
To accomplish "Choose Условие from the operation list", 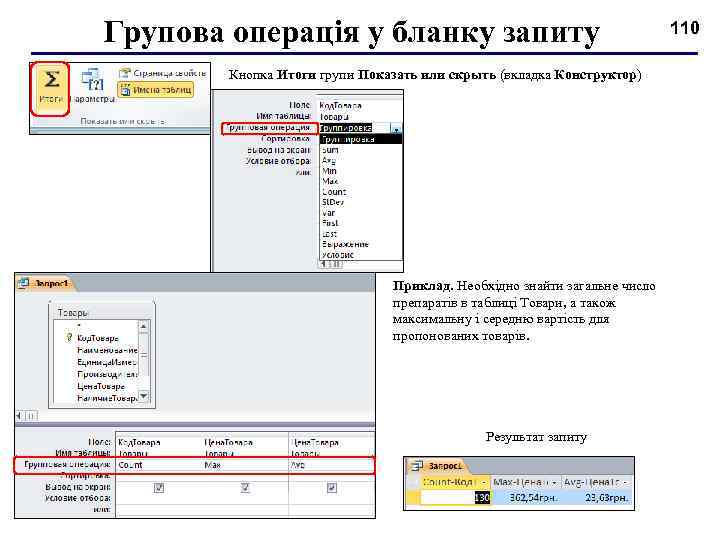I will (338, 255).
